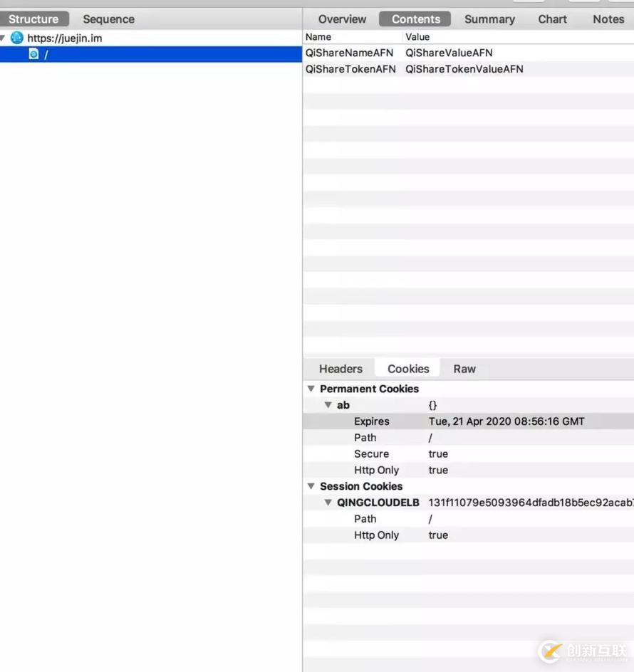Show the Raw response tab
Viewport: 634px width, 672px height.
[464, 369]
